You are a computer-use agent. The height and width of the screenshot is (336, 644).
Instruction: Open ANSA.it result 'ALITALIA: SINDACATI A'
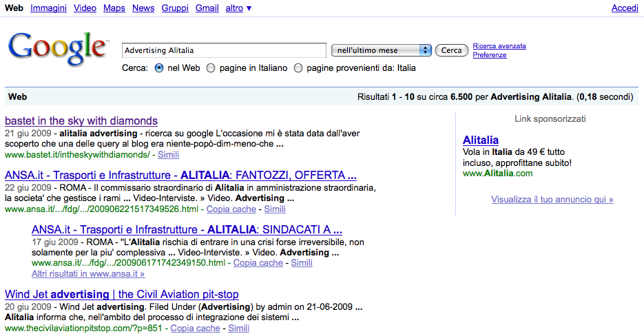click(x=187, y=229)
